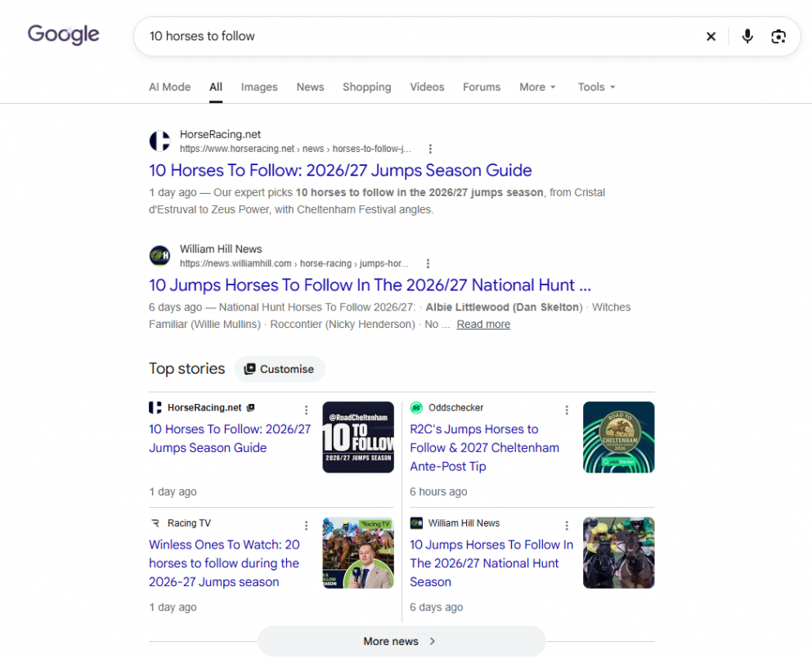Select the All results tab

(x=216, y=87)
